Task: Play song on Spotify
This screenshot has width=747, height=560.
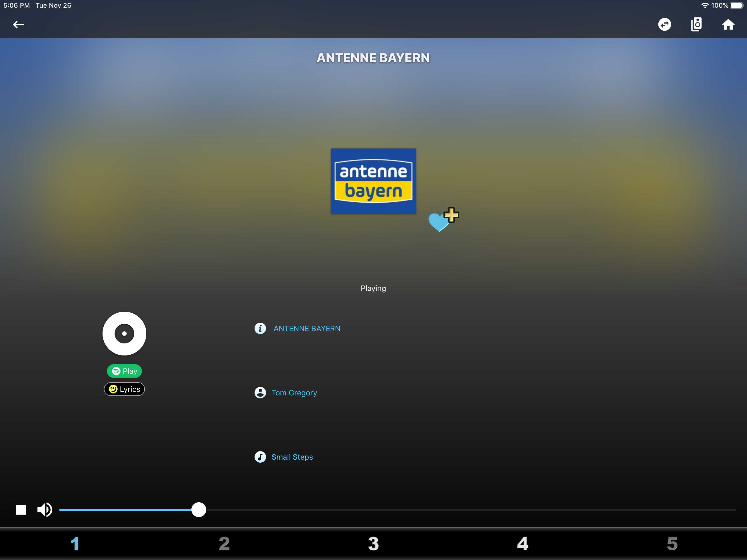Action: click(x=124, y=371)
